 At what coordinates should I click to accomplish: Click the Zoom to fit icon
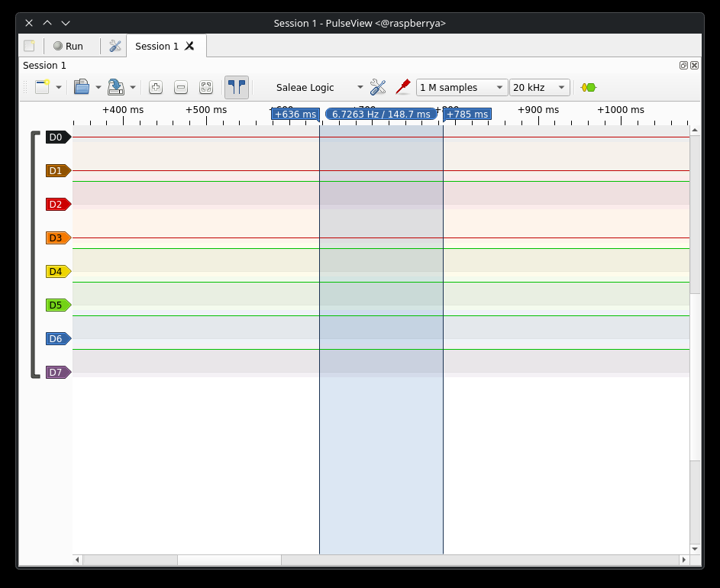pos(206,87)
